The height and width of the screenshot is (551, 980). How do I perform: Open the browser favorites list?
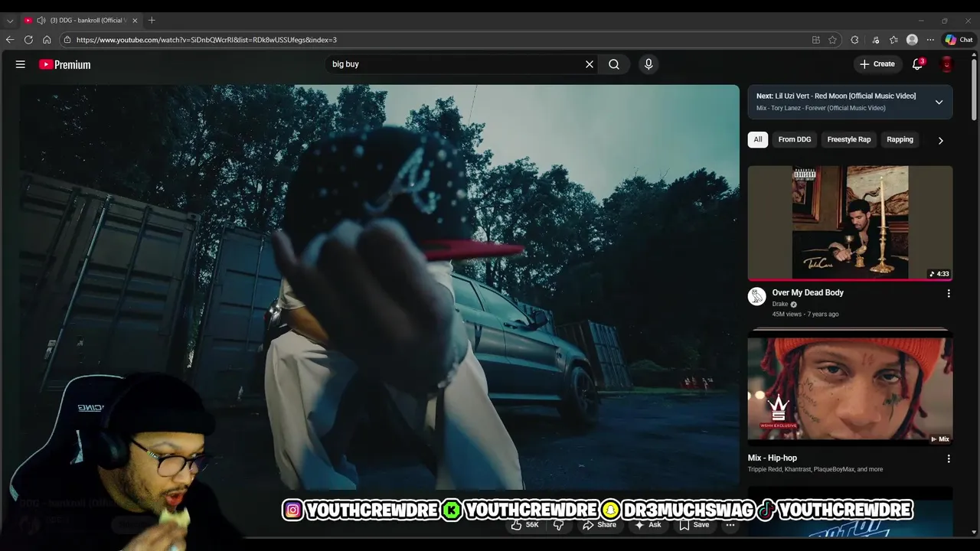tap(893, 40)
